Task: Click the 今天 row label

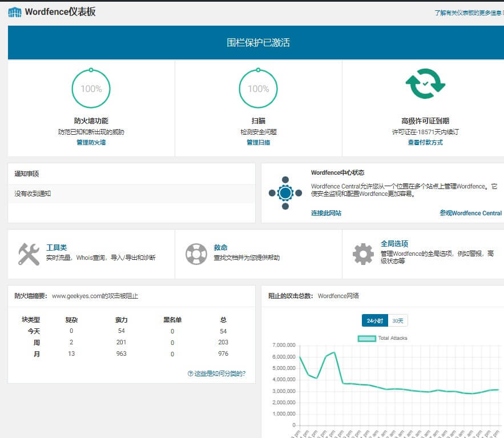Action: click(34, 331)
